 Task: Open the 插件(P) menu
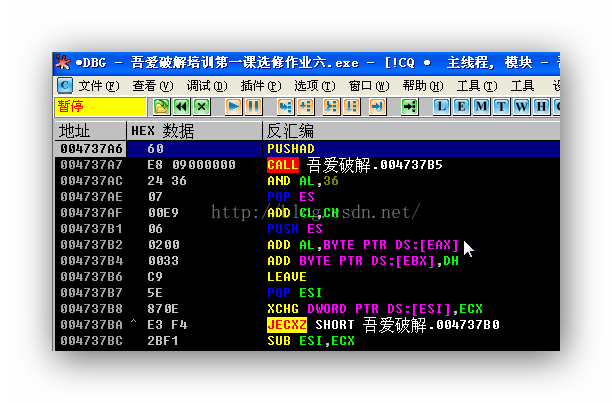(261, 85)
